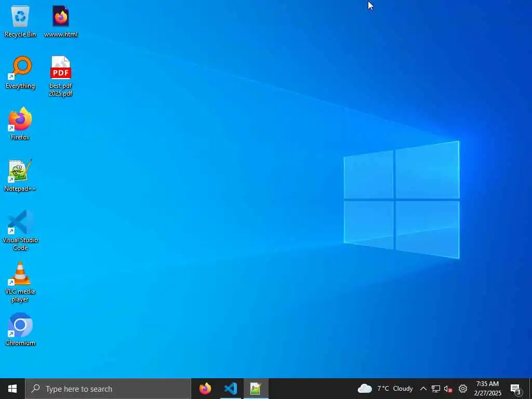Open the wwww.html file on desktop
Screen dimensions: 532x399
pyautogui.click(x=61, y=21)
